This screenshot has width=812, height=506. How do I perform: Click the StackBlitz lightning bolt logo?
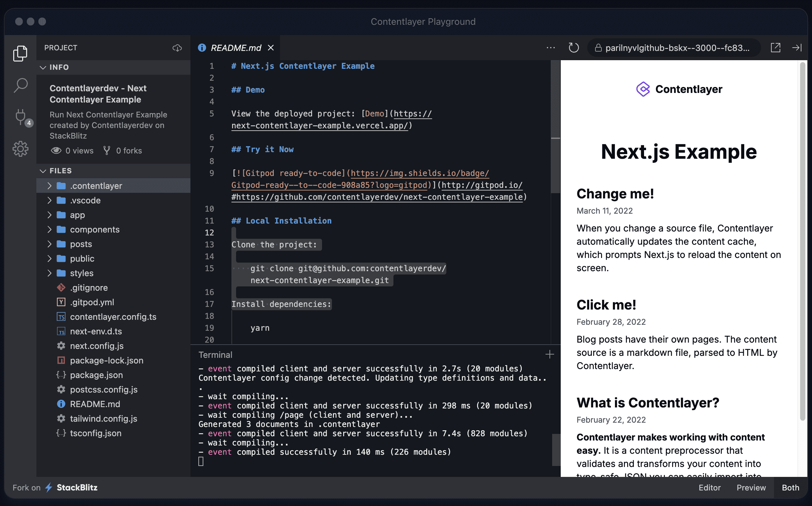[48, 487]
